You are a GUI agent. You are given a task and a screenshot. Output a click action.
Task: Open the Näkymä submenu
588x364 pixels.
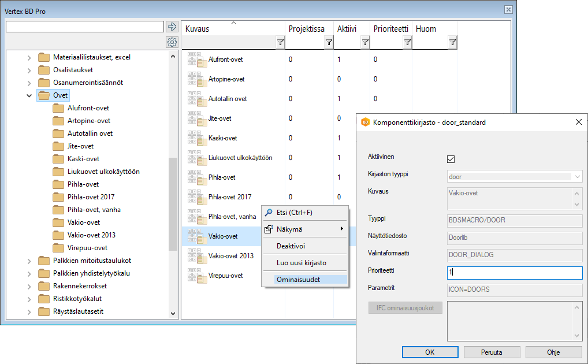tap(304, 229)
